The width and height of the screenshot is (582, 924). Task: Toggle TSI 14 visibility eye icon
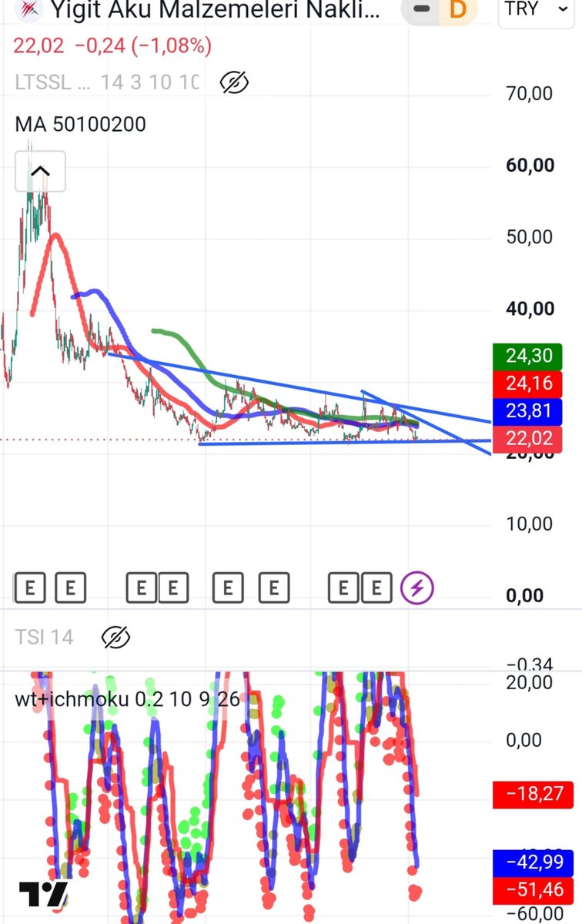click(115, 637)
